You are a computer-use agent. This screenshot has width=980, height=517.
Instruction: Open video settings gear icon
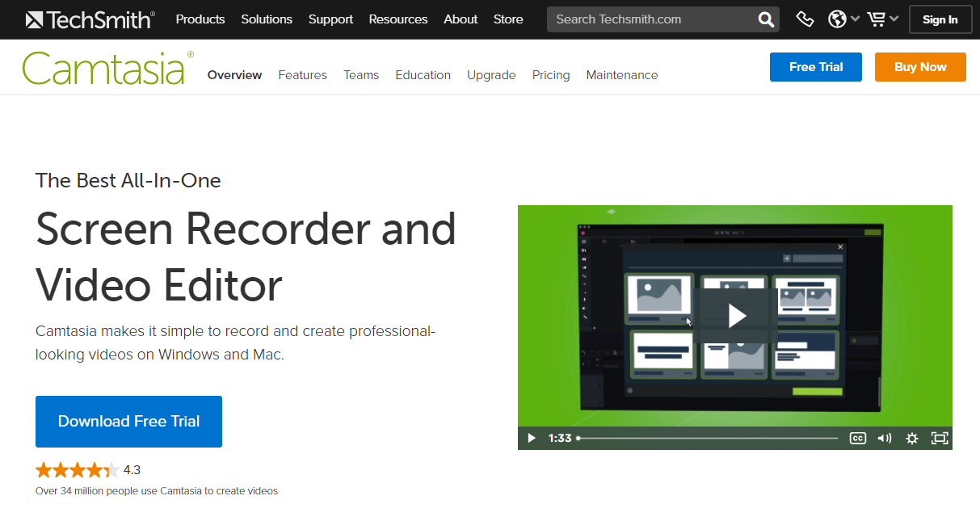tap(912, 439)
